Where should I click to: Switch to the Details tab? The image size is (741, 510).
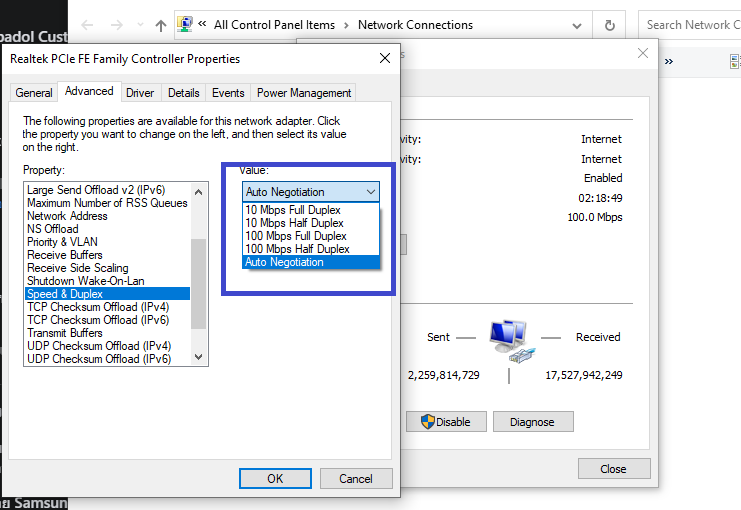(x=184, y=93)
